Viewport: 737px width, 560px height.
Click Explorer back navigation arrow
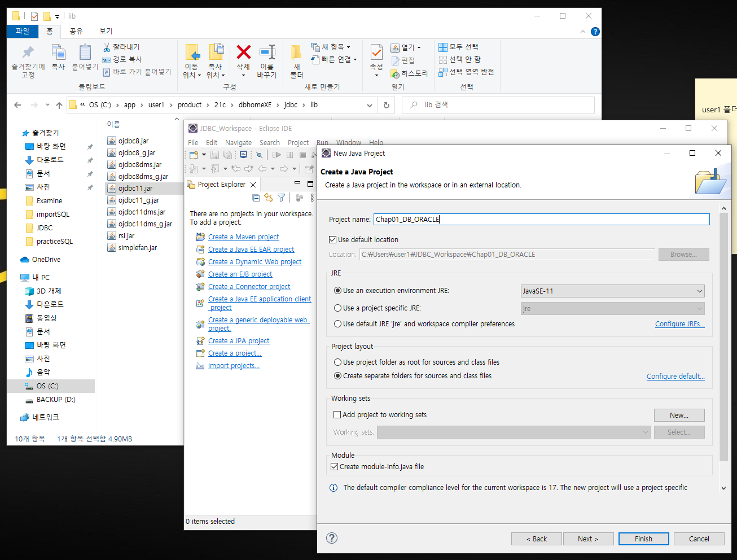(x=17, y=105)
